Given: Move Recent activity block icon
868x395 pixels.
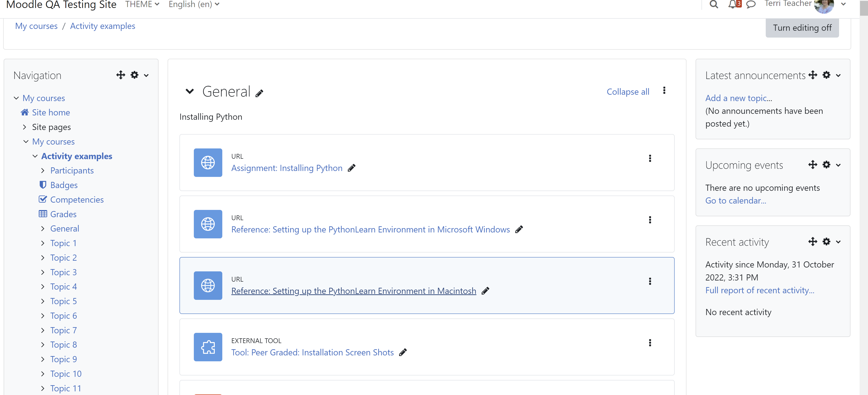Looking at the screenshot, I should [813, 242].
